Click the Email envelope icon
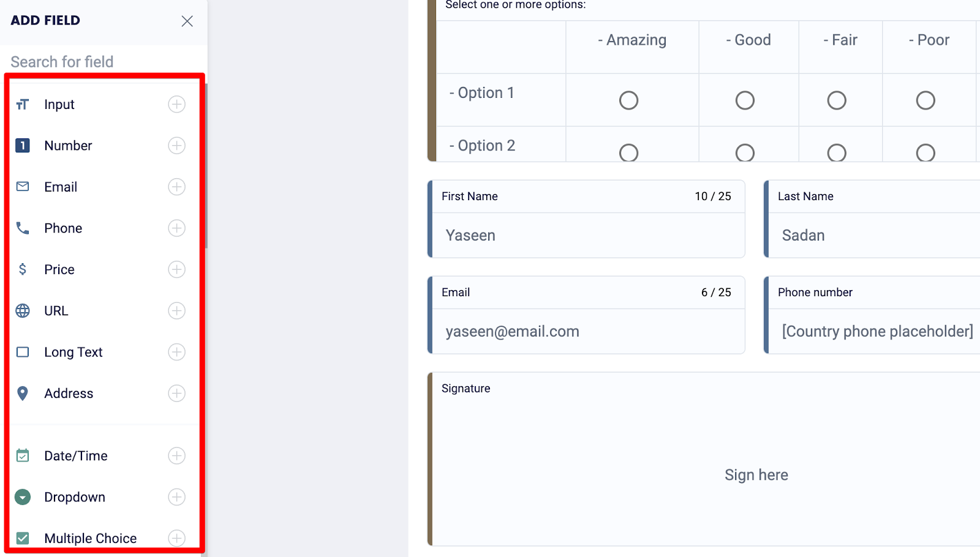 click(x=22, y=187)
